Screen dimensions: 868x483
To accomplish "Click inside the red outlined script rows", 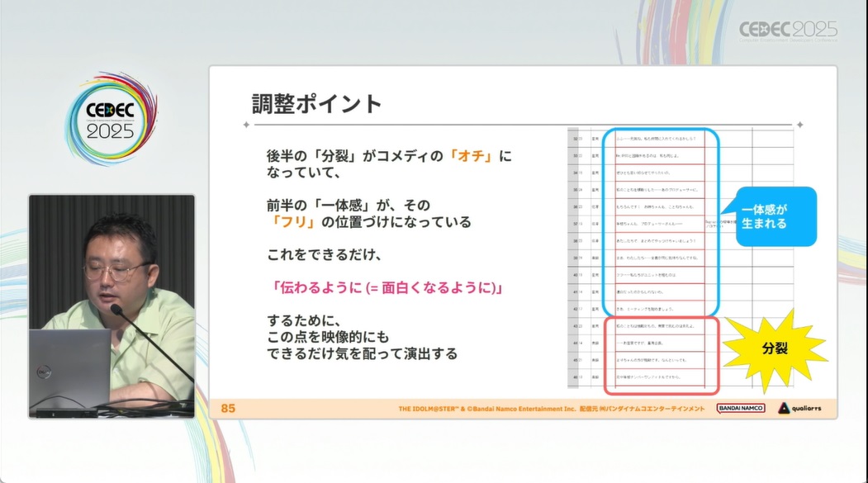I will (660, 353).
